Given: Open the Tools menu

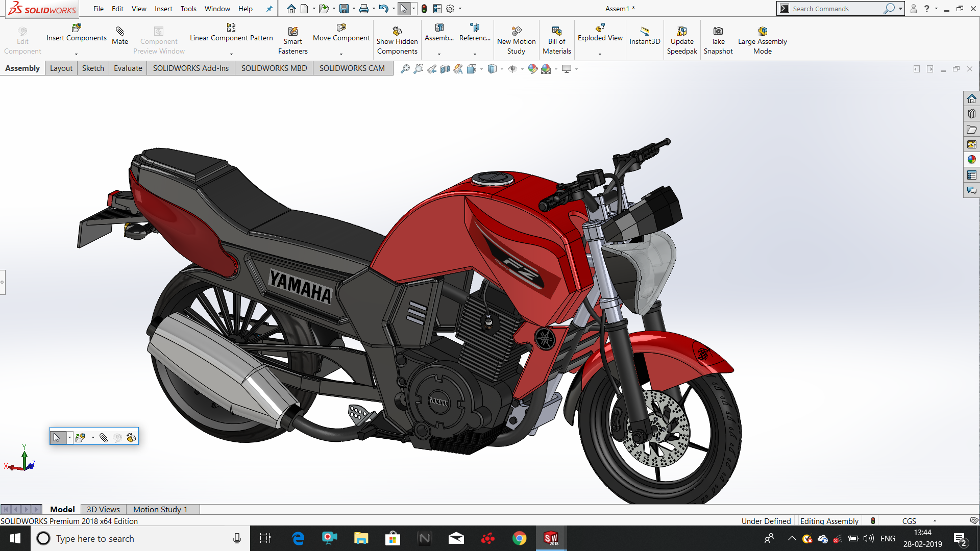Looking at the screenshot, I should tap(188, 9).
